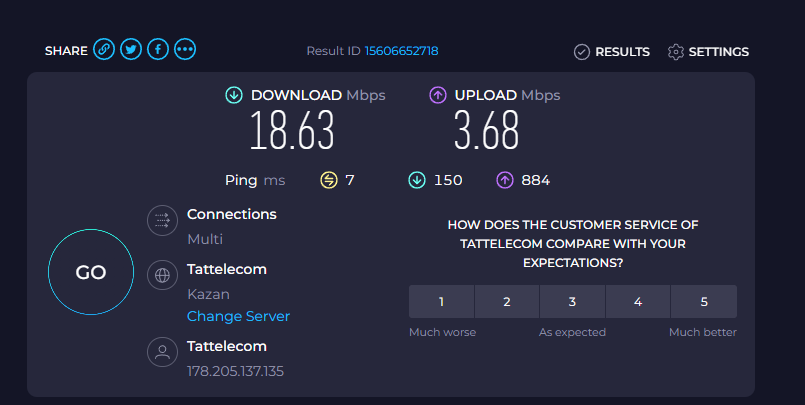
Task: Open the Settings gear icon
Action: coord(676,52)
